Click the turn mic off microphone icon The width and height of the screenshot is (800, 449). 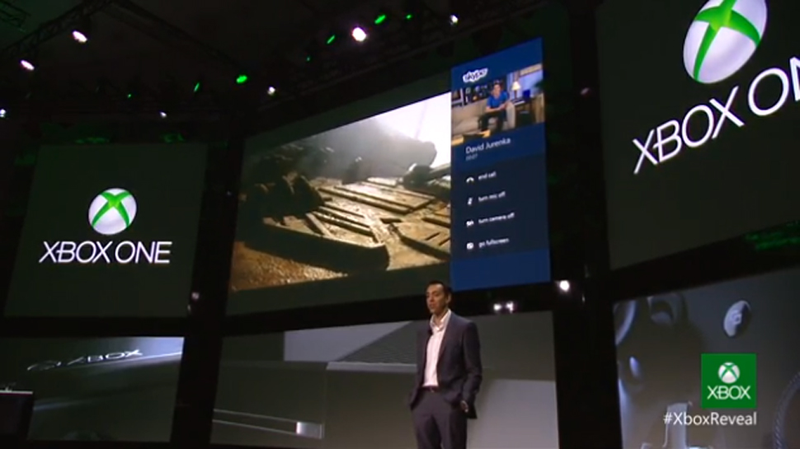coord(470,202)
